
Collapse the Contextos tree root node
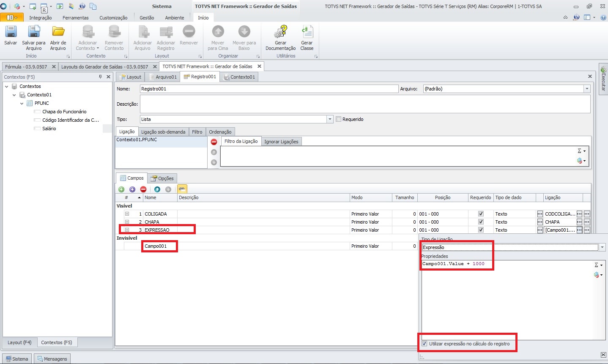tap(6, 86)
